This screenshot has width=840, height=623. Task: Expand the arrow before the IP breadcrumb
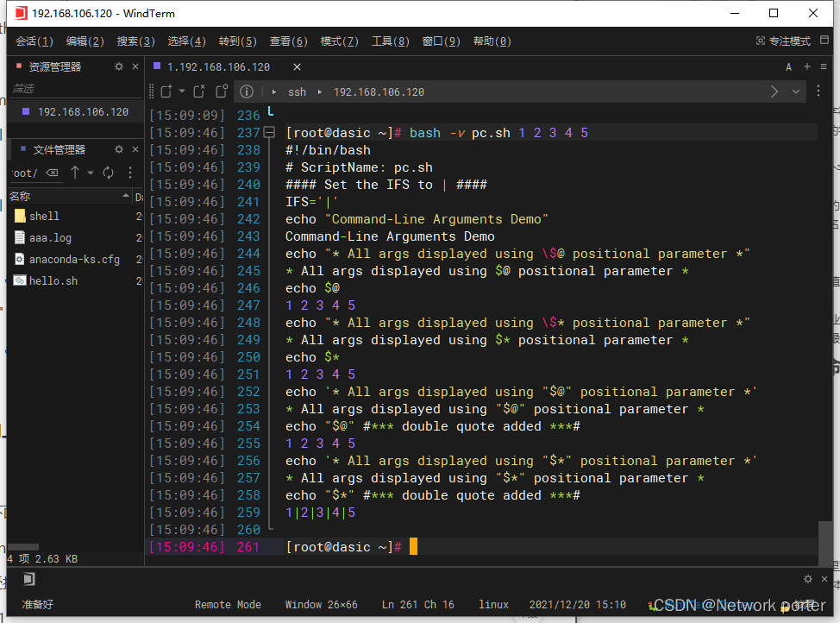click(320, 91)
